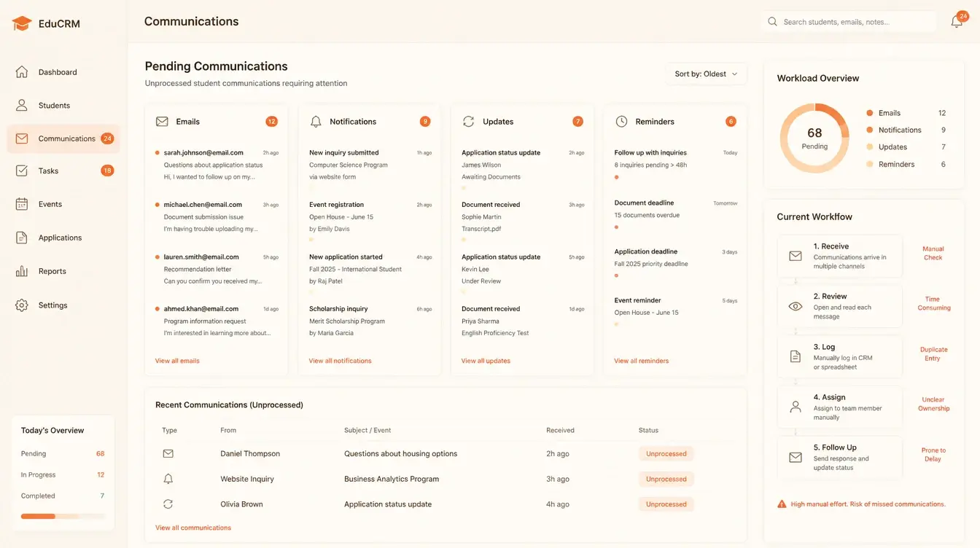Navigate to Applications in the sidebar
980x548 pixels.
63,238
